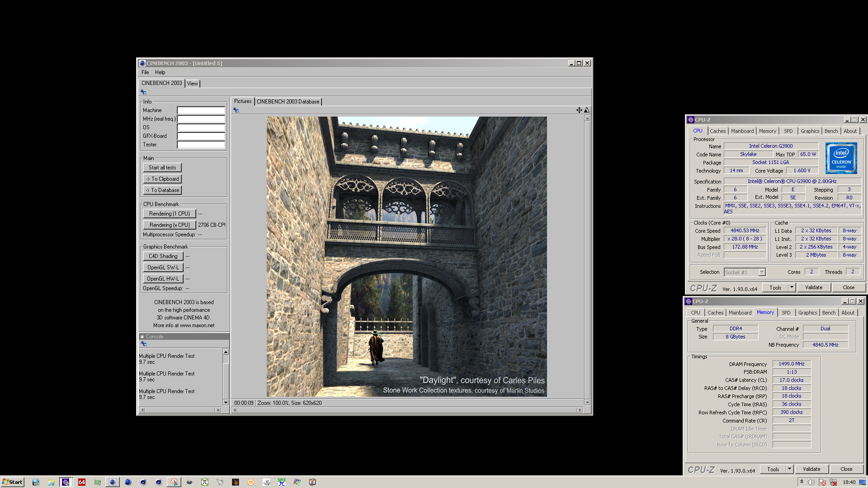
Task: Click the CPU-Z chip icon in the taskbar
Action: tap(66, 482)
